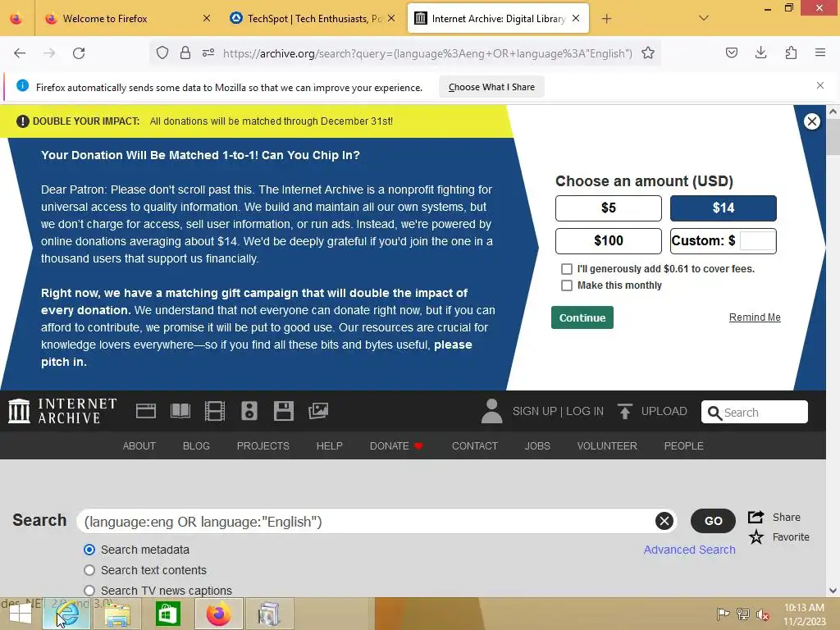Viewport: 840px width, 630px height.
Task: Click the SIGN UP | LOG IN link
Action: pos(558,411)
